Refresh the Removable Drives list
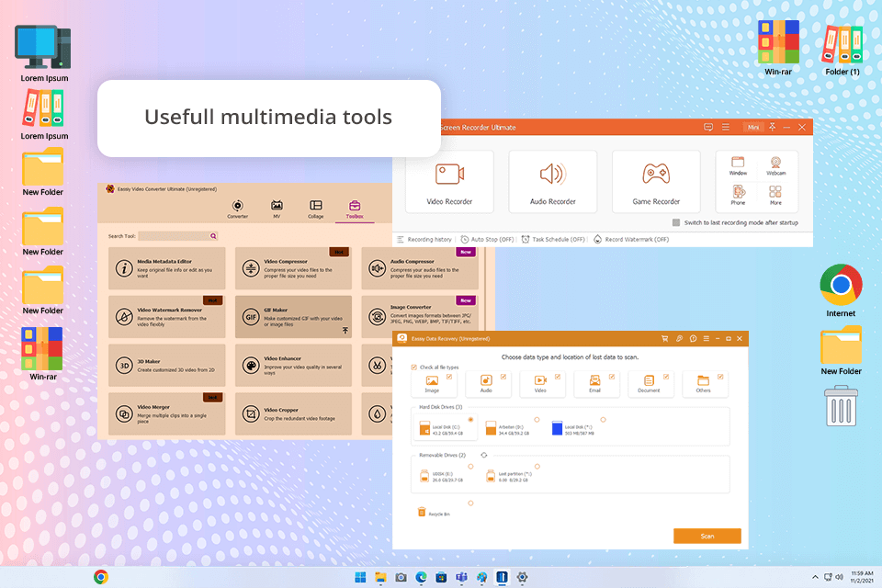 click(484, 455)
